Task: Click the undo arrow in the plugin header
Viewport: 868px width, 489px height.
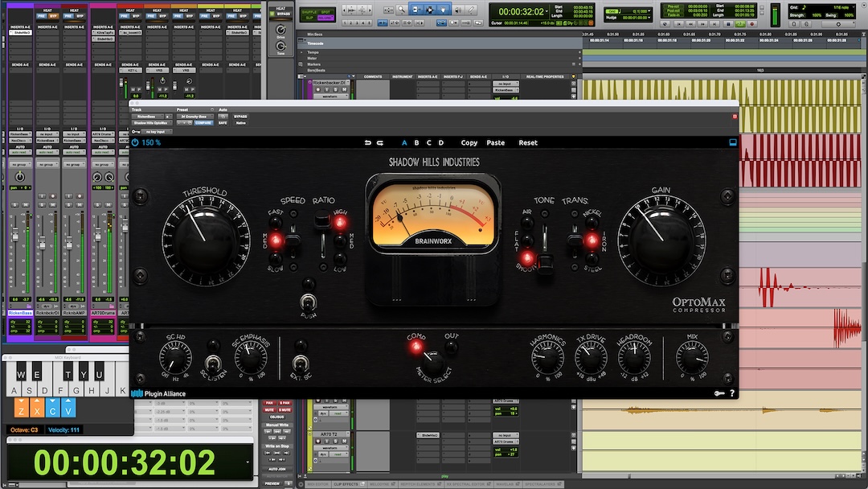Action: click(x=369, y=142)
